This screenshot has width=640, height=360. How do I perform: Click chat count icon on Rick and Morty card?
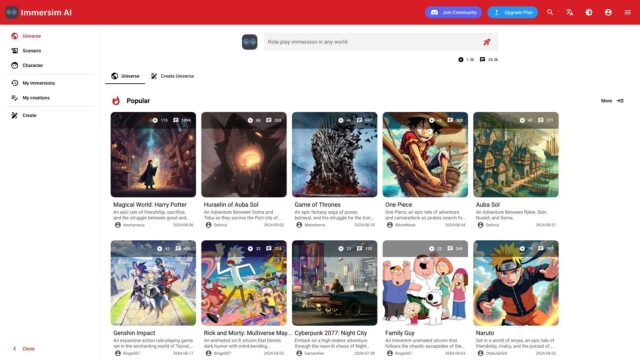269,248
